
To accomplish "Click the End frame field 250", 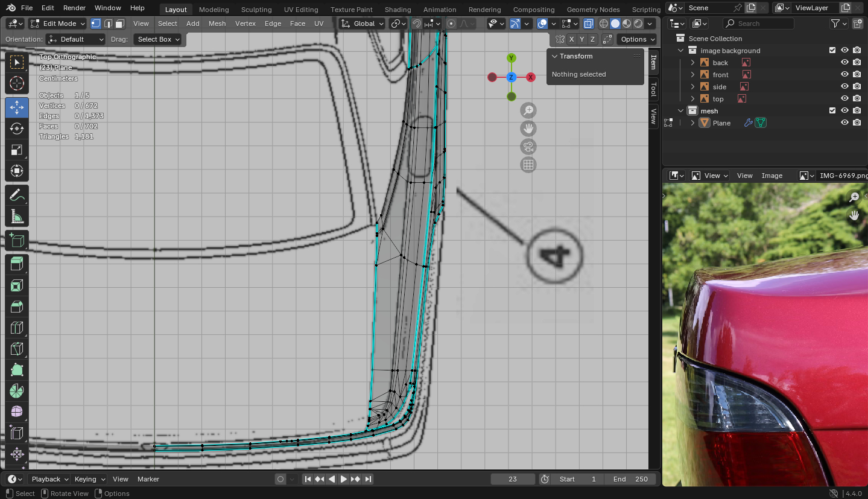I will click(x=630, y=479).
